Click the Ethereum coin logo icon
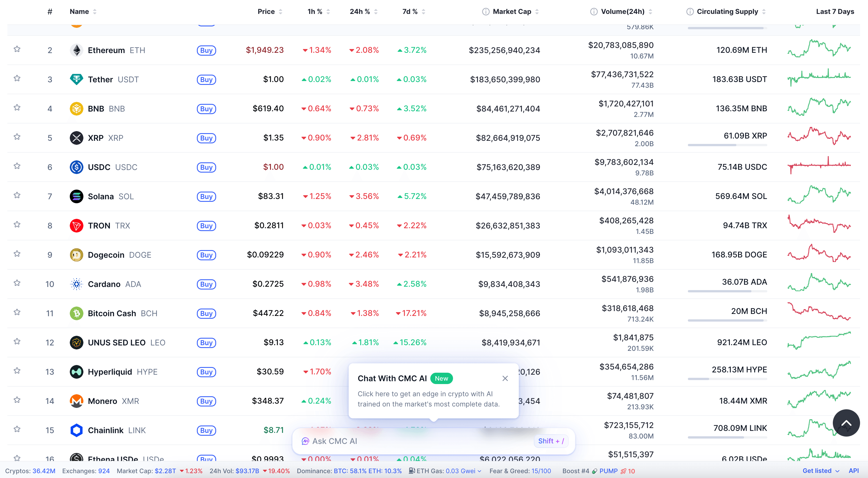868x478 pixels. tap(77, 50)
